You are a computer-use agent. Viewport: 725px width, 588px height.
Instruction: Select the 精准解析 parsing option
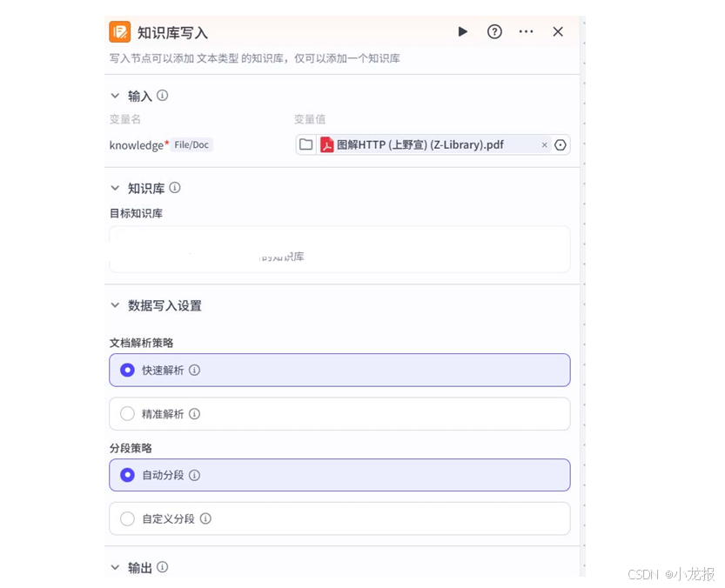127,413
